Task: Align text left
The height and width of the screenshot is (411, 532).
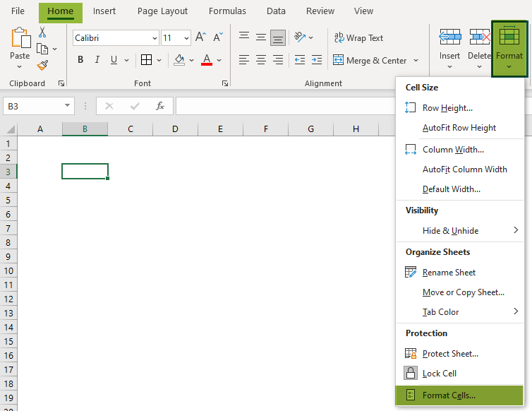Action: (x=244, y=60)
